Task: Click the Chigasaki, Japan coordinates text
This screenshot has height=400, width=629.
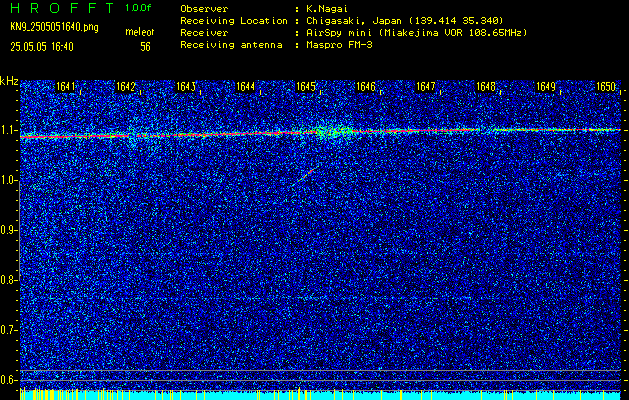Action: pos(404,21)
